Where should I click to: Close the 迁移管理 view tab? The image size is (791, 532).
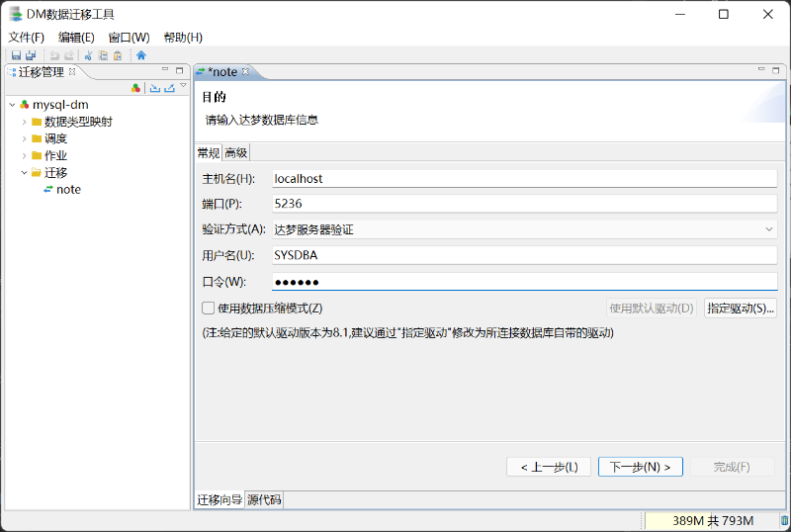coord(72,71)
